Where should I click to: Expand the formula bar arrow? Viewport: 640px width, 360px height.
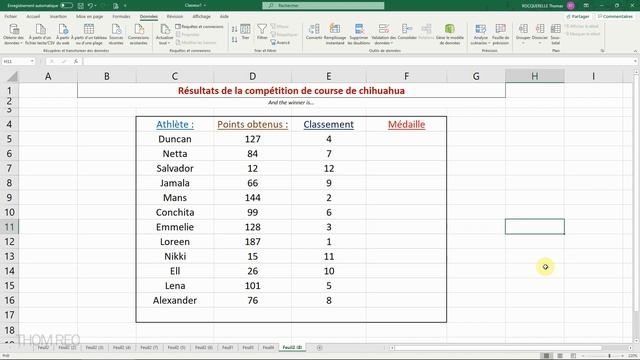point(635,61)
